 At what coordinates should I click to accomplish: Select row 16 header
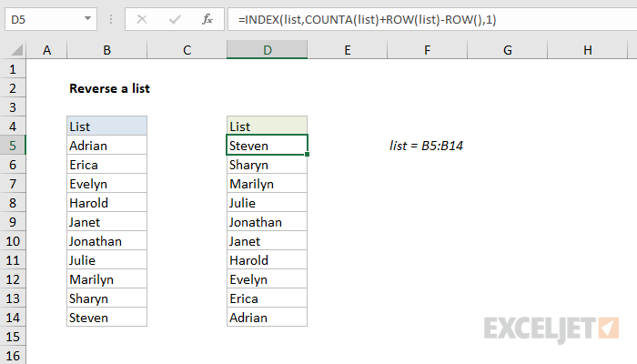13,356
